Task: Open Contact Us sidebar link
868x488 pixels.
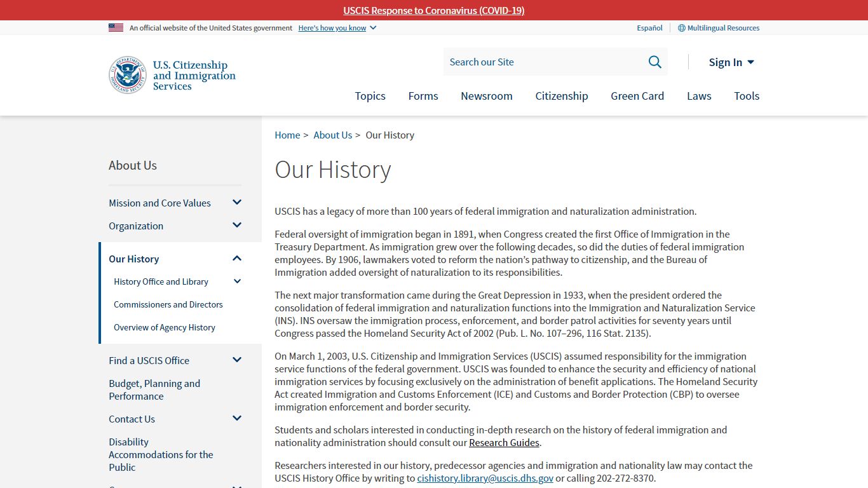Action: [132, 419]
